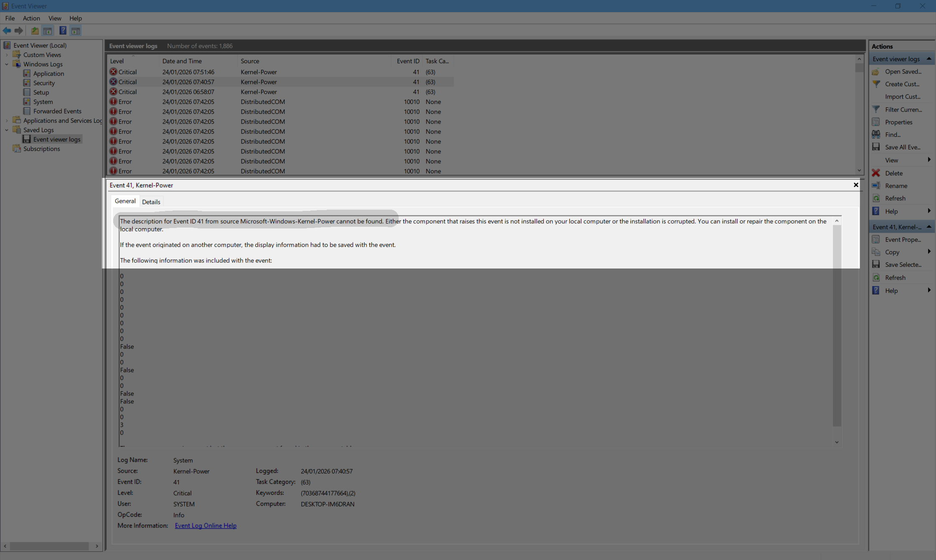The height and width of the screenshot is (560, 936).
Task: Switch to the Details tab
Action: (151, 202)
